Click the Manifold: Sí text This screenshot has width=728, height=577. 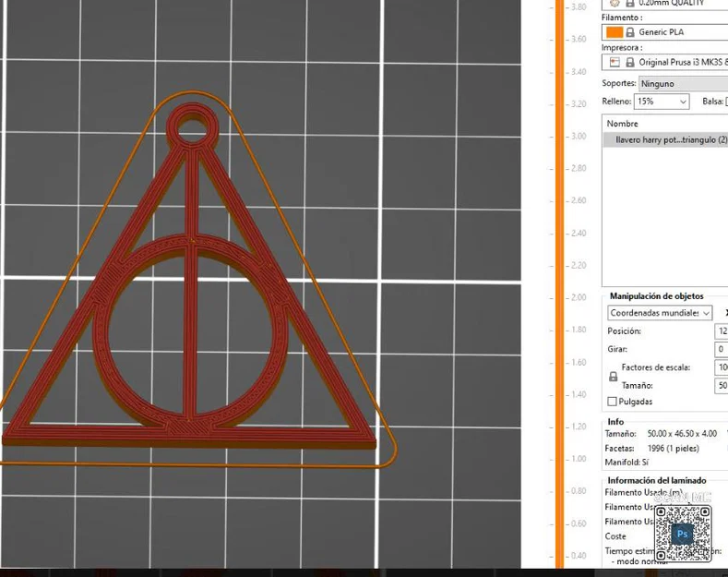(x=627, y=463)
